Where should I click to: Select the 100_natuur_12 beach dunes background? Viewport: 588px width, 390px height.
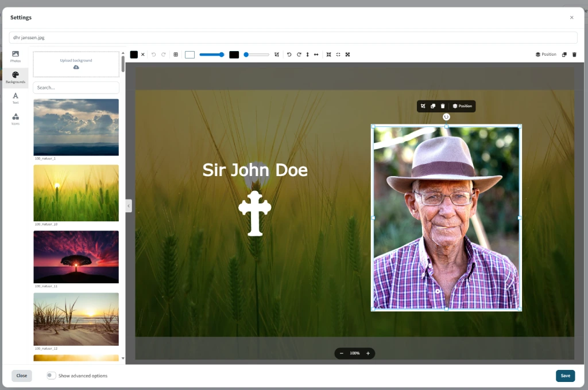(x=76, y=319)
